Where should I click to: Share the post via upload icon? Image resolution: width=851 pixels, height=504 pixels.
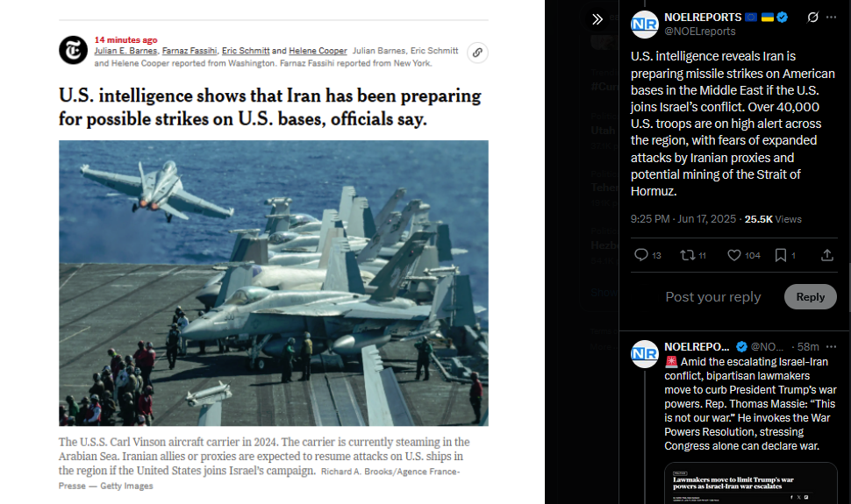tap(827, 255)
